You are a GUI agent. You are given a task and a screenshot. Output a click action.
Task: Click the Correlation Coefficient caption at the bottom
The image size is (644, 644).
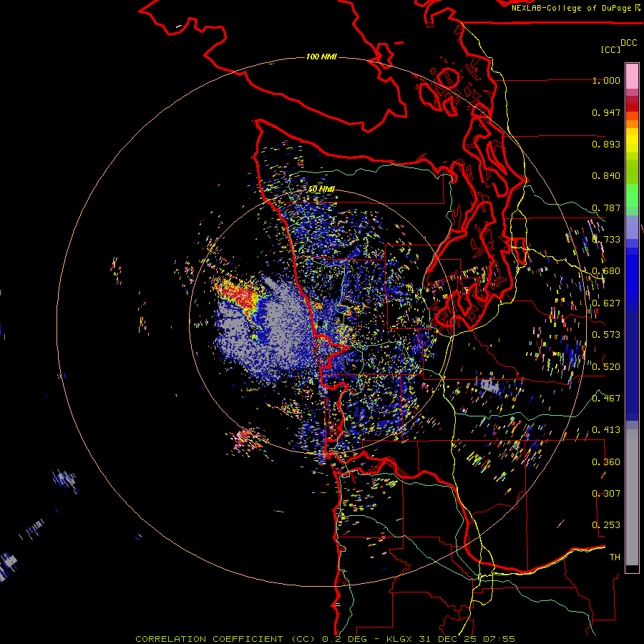325,639
